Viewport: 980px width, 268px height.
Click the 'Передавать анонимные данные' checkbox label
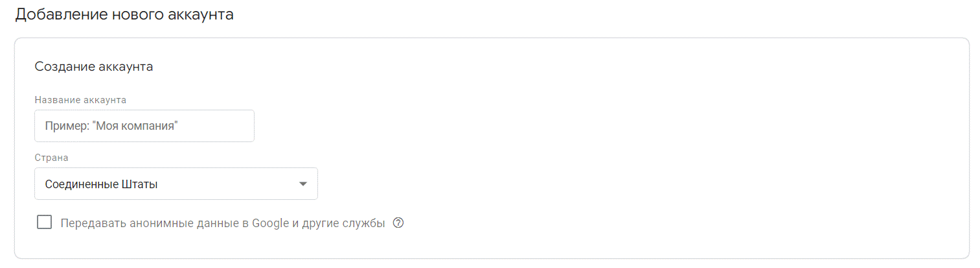222,223
